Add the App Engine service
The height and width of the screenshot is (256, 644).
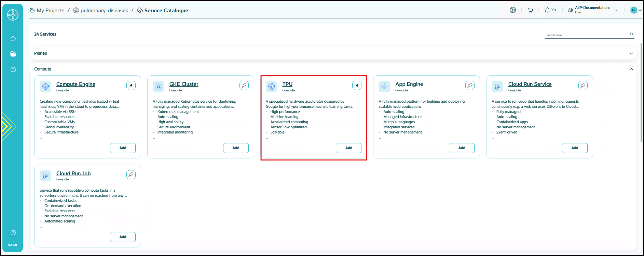tap(462, 148)
